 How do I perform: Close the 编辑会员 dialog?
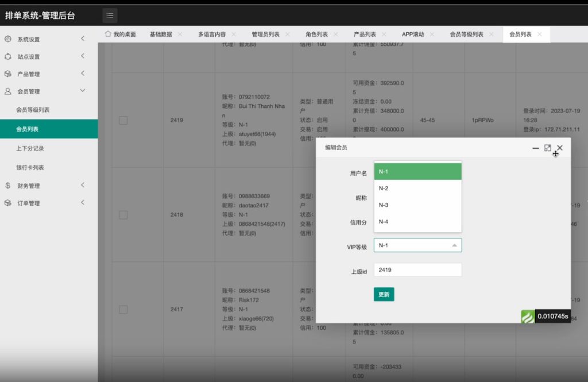pyautogui.click(x=560, y=148)
